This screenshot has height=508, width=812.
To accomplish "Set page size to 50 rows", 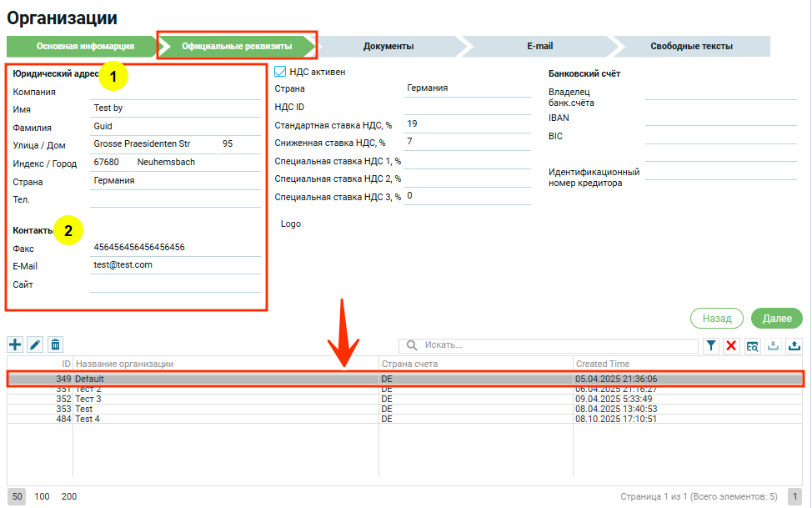I will click(17, 496).
